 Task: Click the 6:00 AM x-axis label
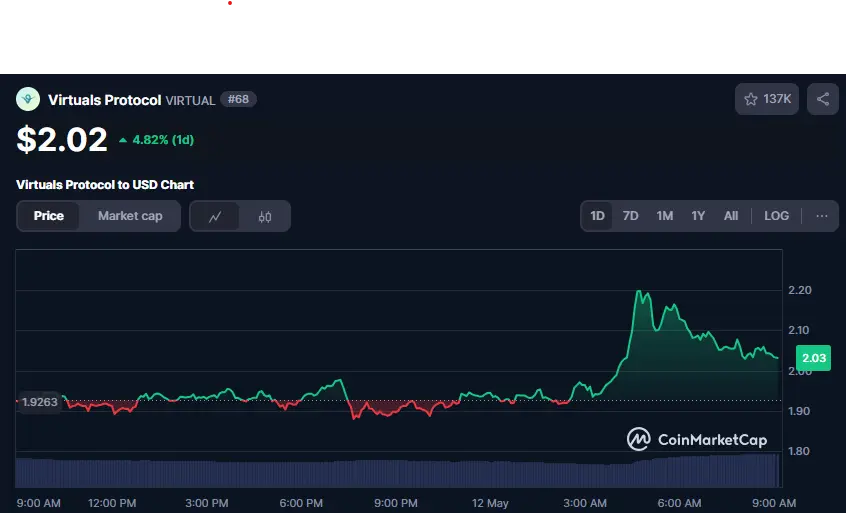tap(679, 503)
